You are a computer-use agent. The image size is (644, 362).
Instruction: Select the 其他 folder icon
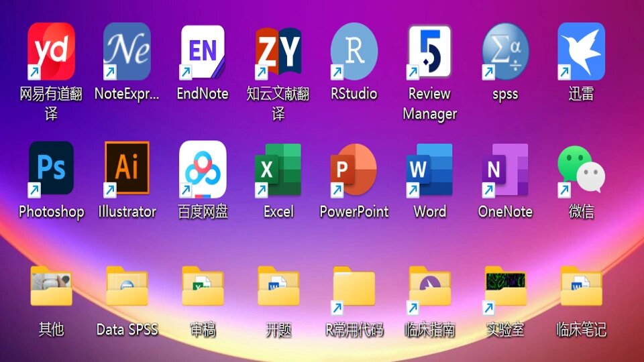click(x=52, y=286)
